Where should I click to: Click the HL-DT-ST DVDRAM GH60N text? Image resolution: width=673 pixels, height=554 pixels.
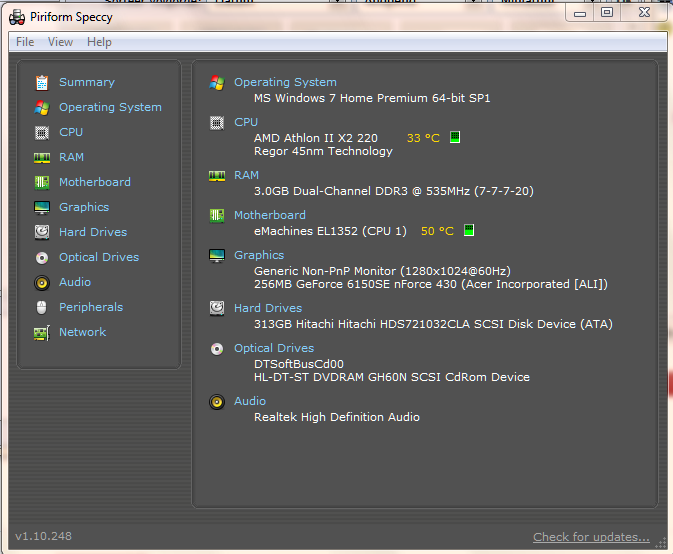click(x=391, y=377)
